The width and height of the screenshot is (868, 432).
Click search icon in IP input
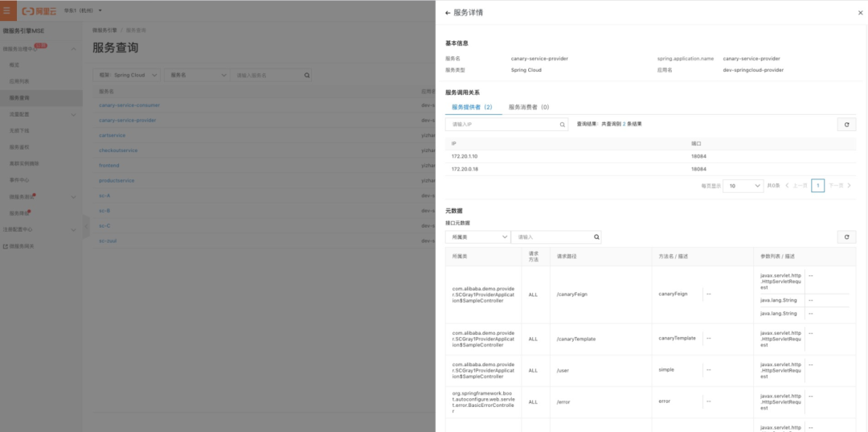point(563,125)
